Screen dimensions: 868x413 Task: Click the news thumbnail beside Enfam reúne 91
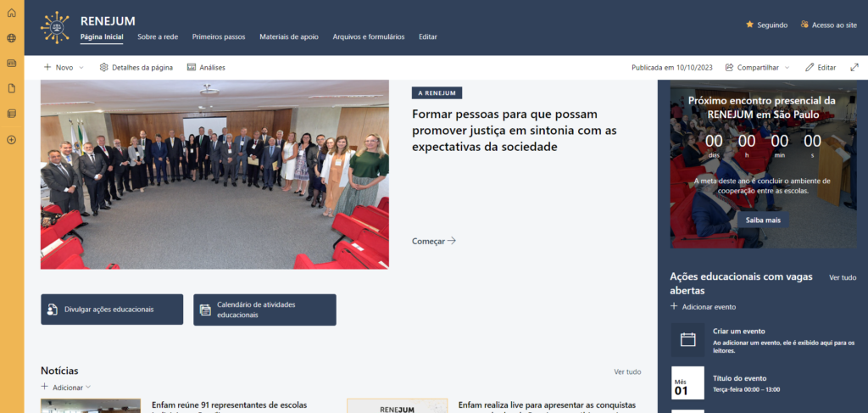point(91,406)
